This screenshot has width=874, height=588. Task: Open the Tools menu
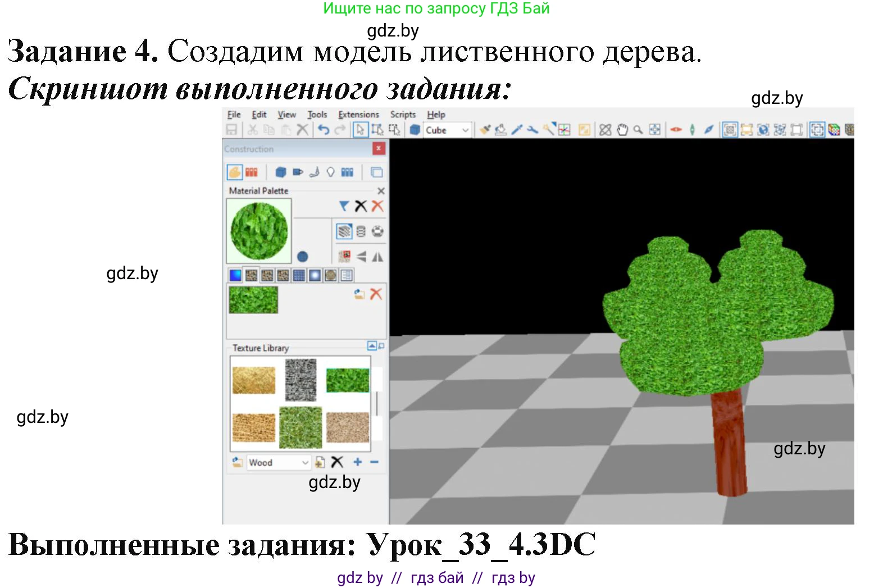[317, 115]
